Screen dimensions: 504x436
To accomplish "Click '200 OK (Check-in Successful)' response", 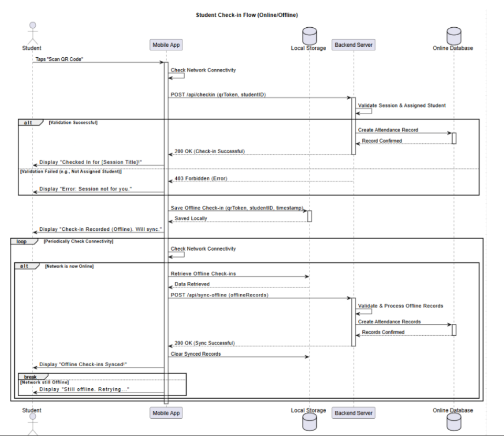I will (x=210, y=151).
